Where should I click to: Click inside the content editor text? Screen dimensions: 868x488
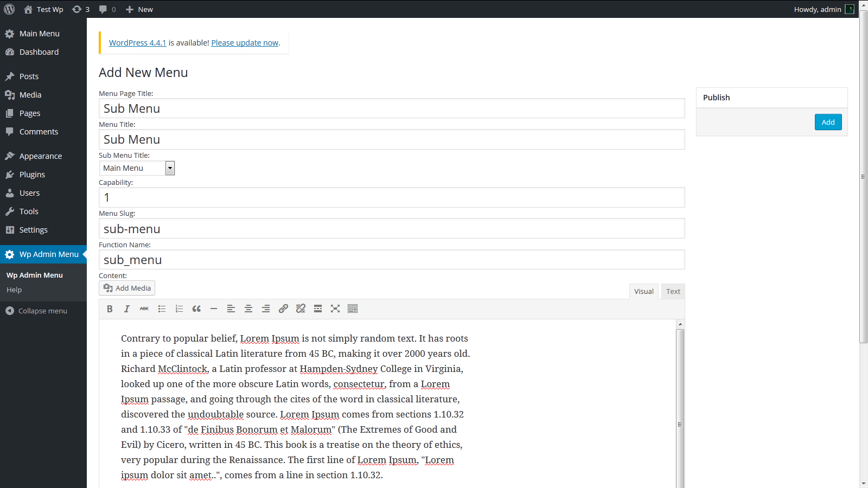click(x=295, y=407)
